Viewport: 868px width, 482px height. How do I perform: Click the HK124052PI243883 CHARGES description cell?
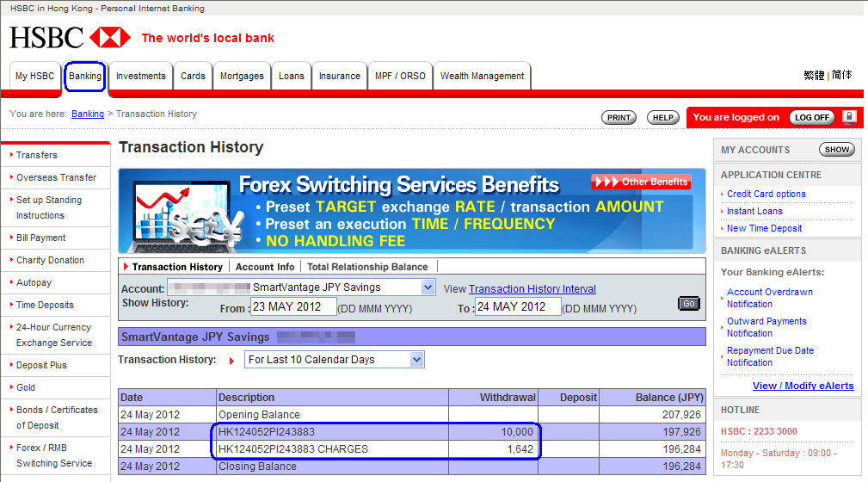pyautogui.click(x=332, y=448)
